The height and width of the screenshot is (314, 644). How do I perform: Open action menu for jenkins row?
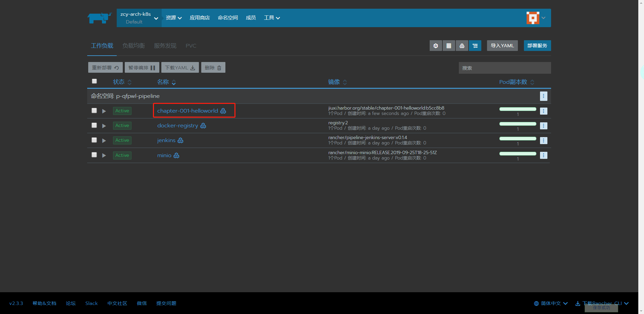pyautogui.click(x=544, y=140)
